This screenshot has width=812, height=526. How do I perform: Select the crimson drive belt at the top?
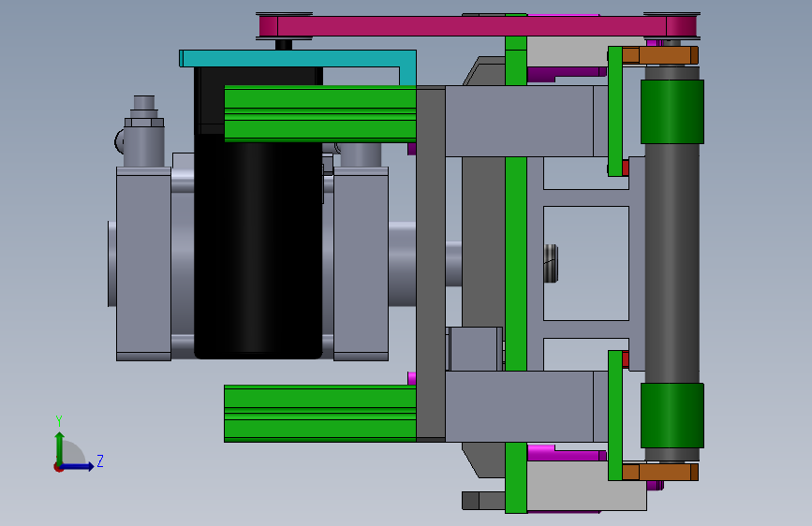(477, 26)
